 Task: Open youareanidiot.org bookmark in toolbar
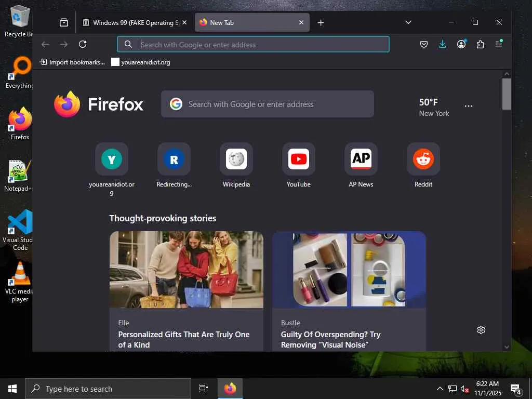pyautogui.click(x=141, y=62)
